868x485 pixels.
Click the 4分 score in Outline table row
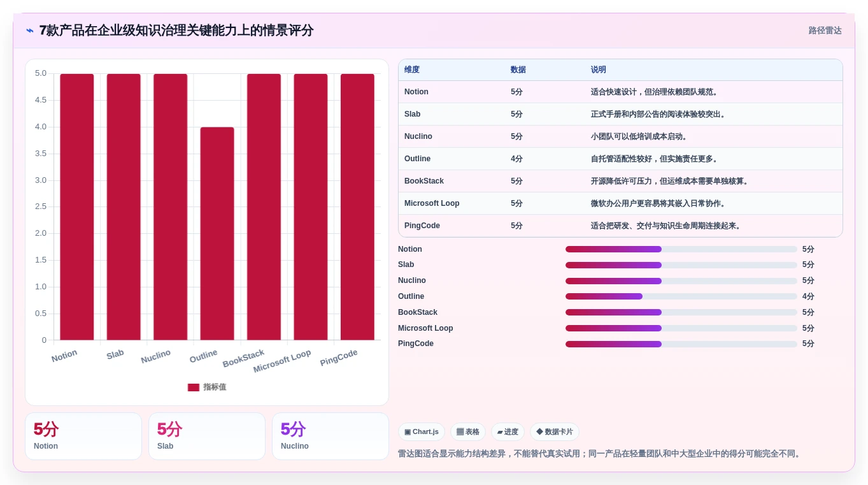point(516,159)
